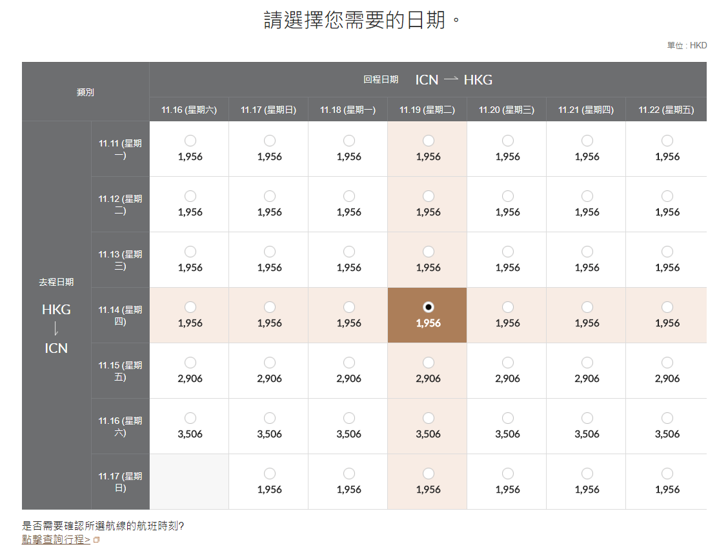The width and height of the screenshot is (728, 560).
Task: Select radio for depart 11.11, return 11.19
Action: point(429,141)
